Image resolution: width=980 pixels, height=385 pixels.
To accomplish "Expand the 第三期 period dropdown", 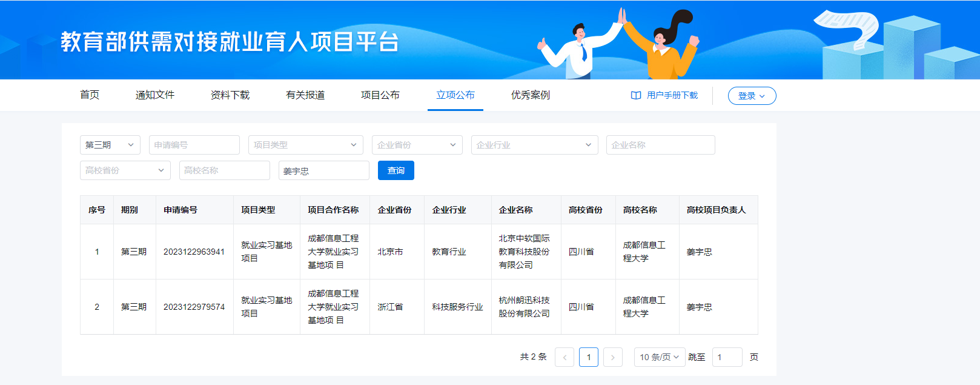I will (110, 145).
